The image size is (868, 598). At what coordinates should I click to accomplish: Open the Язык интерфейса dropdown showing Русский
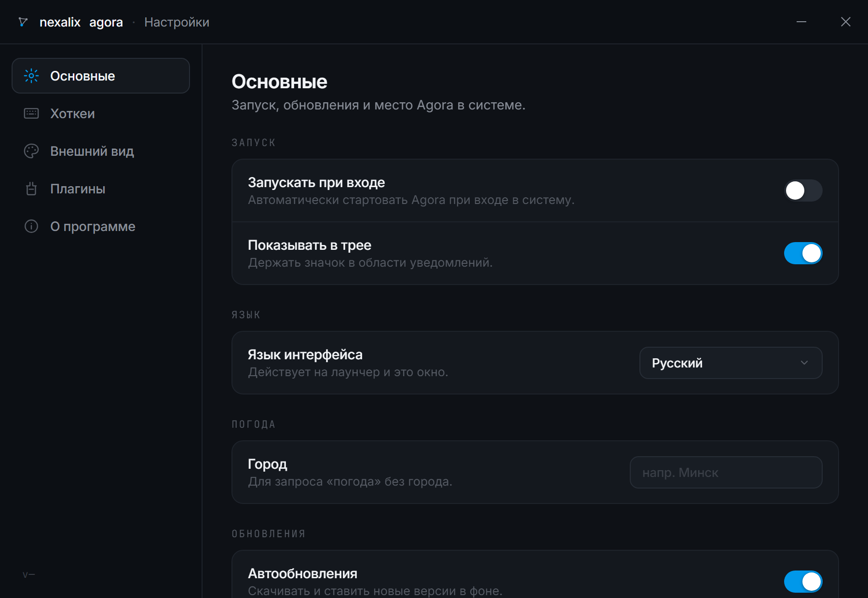point(731,363)
